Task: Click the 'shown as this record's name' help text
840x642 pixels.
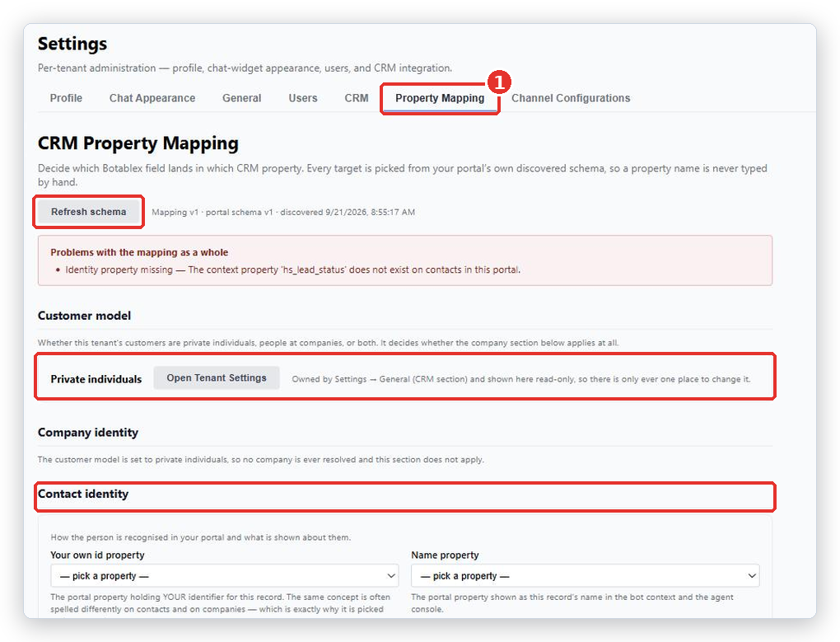Action: click(x=572, y=603)
